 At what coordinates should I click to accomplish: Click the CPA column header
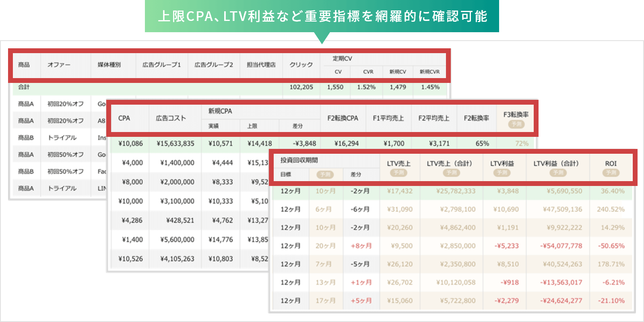tap(124, 118)
